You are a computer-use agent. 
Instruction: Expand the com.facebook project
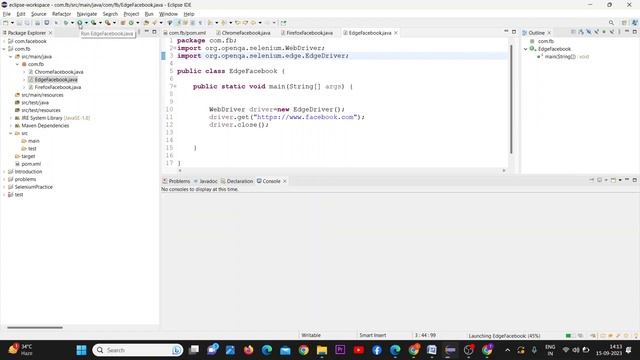(4, 41)
